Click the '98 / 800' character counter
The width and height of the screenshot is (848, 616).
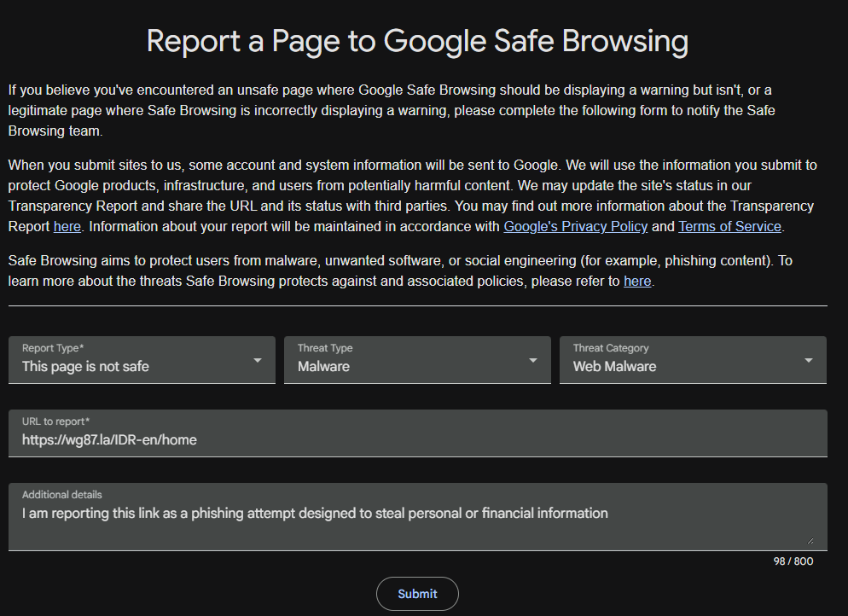tap(793, 561)
